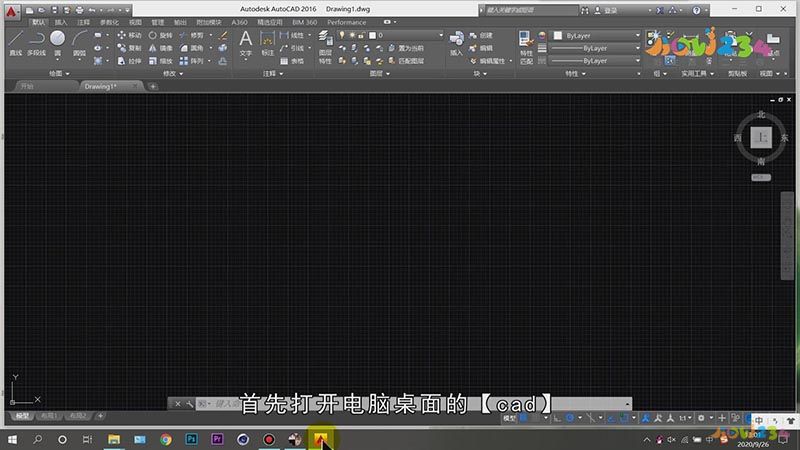Click the Sign In (登录) button
The width and height of the screenshot is (800, 450).
click(606, 10)
